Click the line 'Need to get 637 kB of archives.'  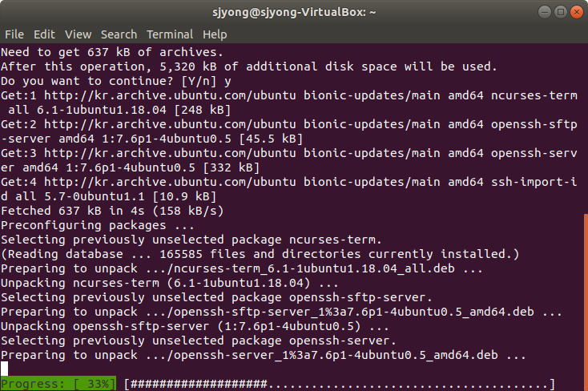[112, 52]
